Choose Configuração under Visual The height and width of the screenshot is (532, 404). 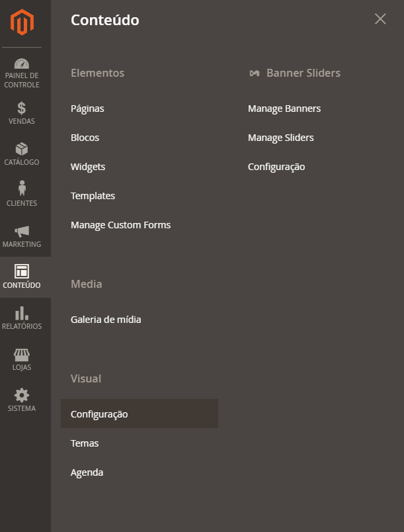coord(140,414)
